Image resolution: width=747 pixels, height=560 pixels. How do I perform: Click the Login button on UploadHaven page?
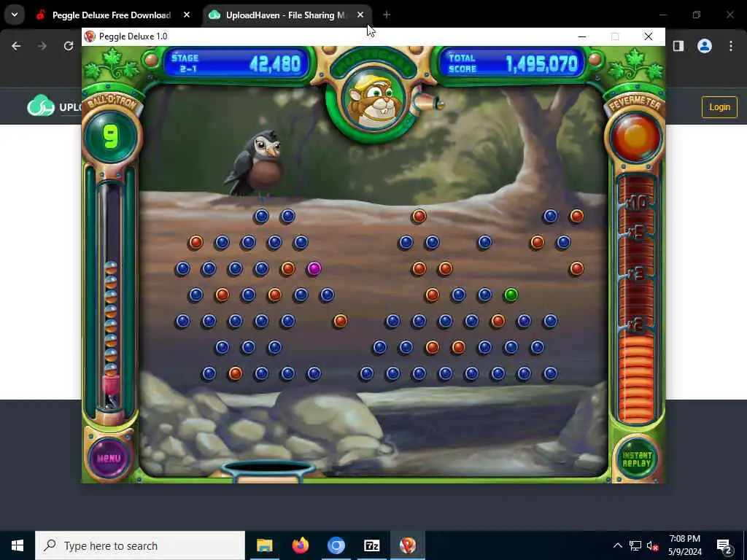(x=719, y=107)
